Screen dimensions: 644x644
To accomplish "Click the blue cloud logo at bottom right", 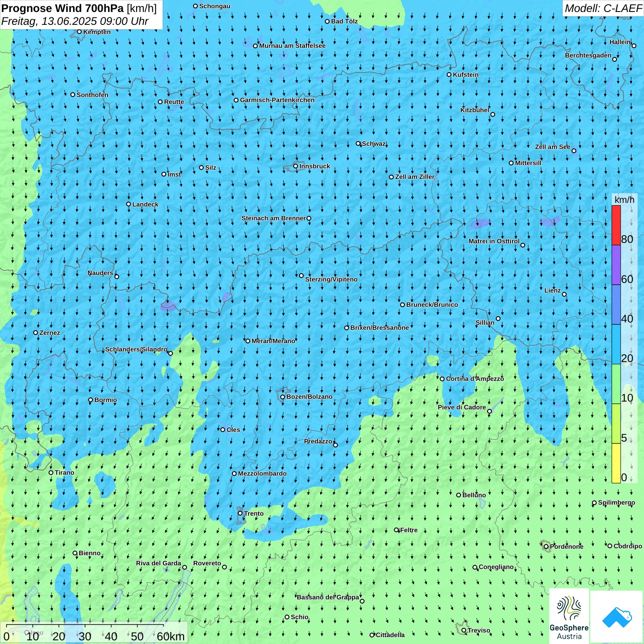I will [617, 617].
